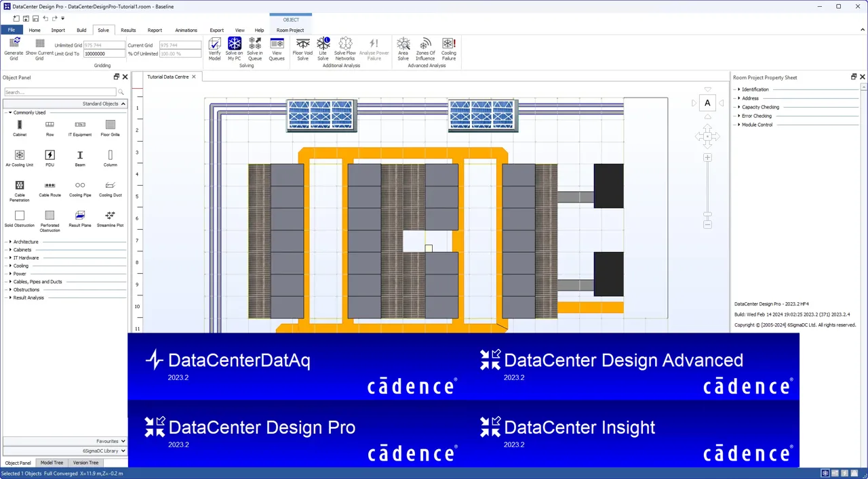Click Generate Grid icon
868x479 pixels.
pos(14,49)
